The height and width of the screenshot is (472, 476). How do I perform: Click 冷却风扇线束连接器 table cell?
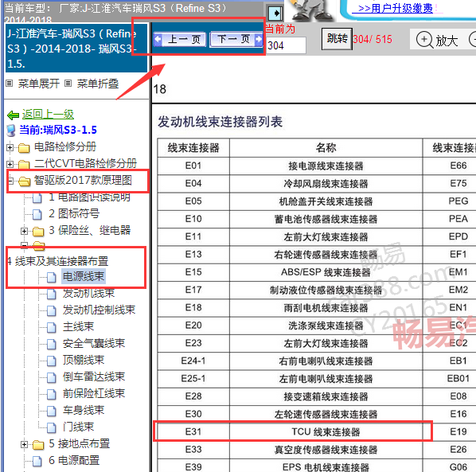326,183
